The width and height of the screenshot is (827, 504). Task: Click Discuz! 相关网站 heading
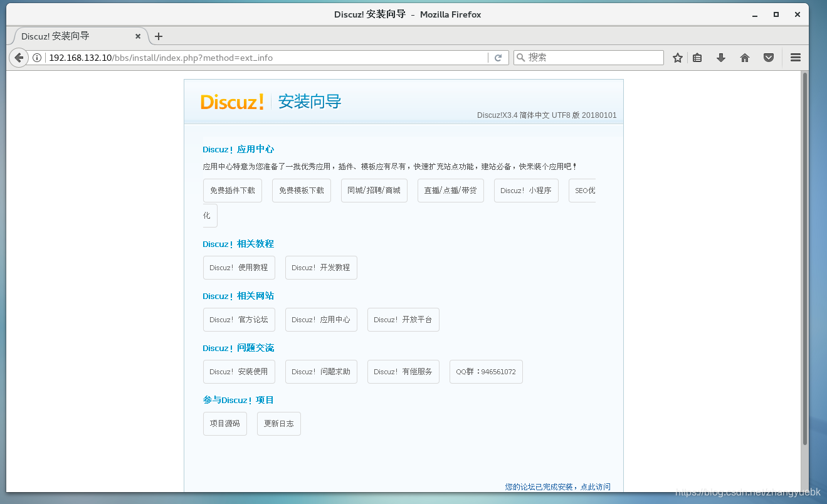(238, 297)
